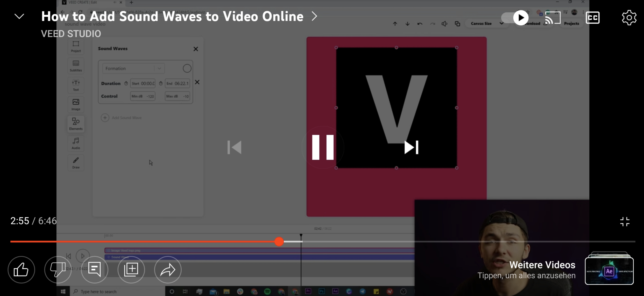
Task: Open the video title link
Action: coord(172,17)
